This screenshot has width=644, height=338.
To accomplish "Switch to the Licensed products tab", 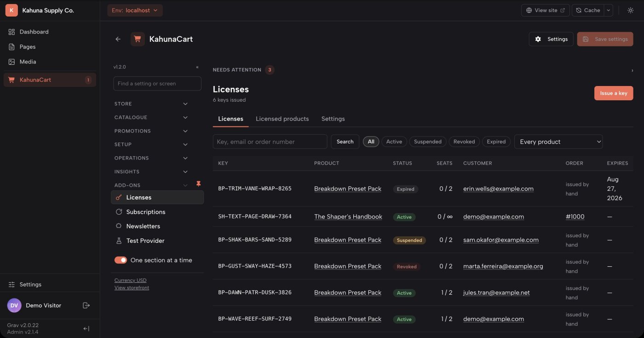I will click(282, 119).
